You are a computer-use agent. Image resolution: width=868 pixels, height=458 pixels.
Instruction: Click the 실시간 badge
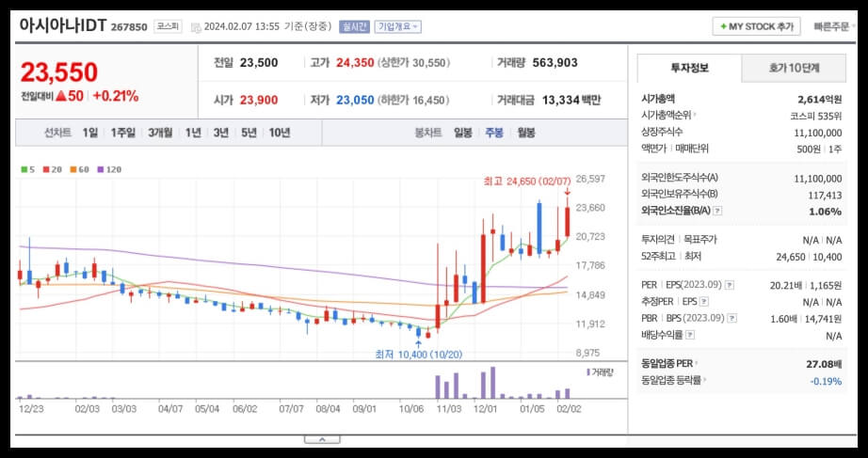[354, 26]
